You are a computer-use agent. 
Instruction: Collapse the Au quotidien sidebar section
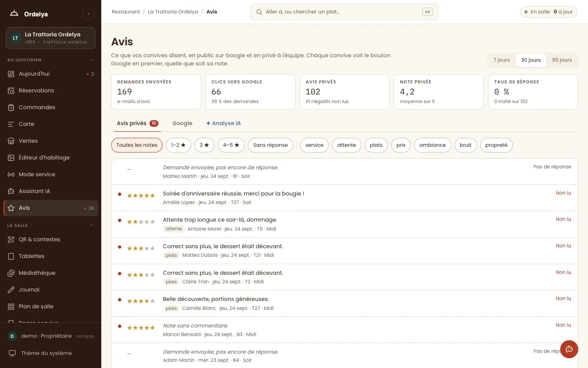[x=91, y=60]
